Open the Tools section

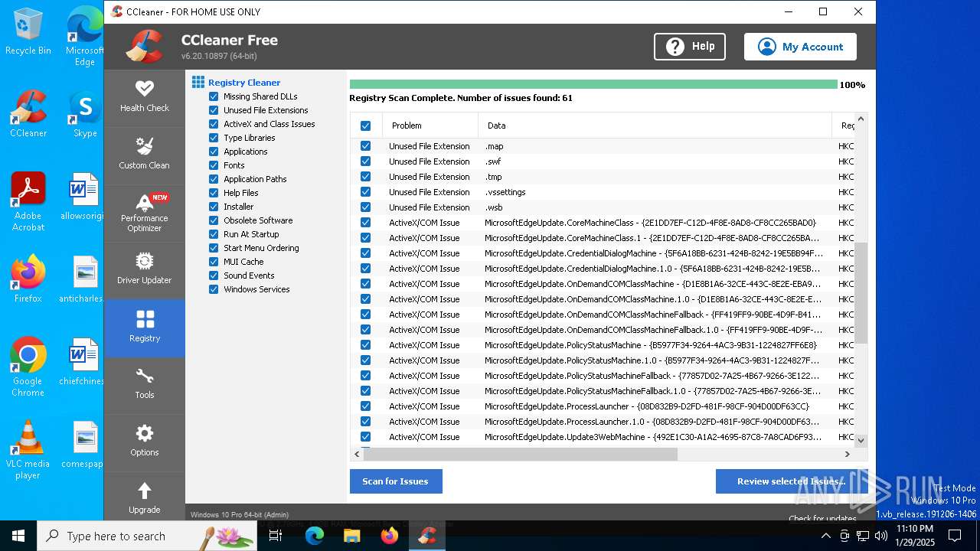144,384
